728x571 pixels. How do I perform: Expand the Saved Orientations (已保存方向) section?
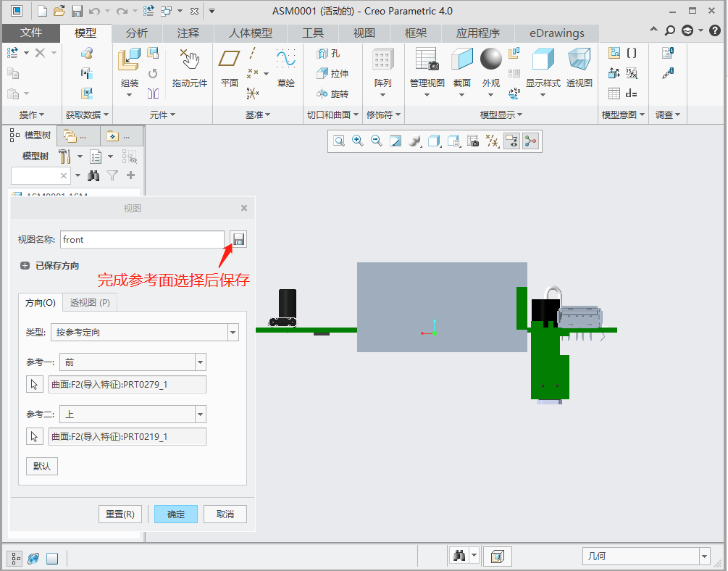pos(25,266)
